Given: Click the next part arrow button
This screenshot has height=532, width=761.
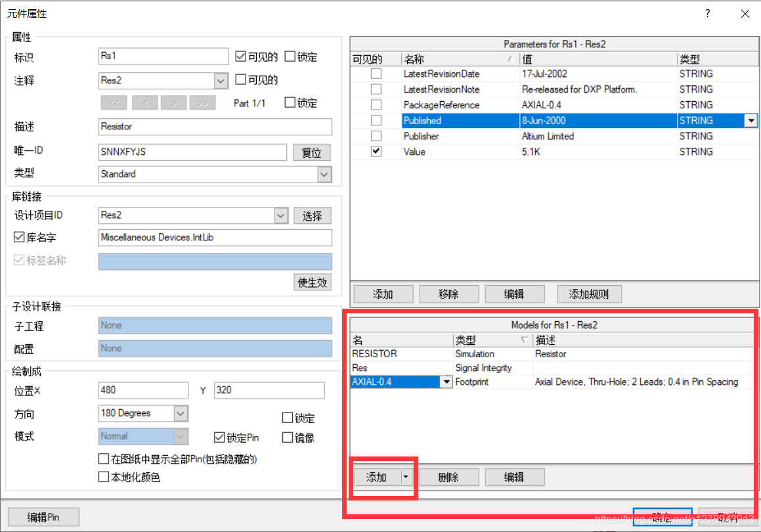Looking at the screenshot, I should [173, 103].
